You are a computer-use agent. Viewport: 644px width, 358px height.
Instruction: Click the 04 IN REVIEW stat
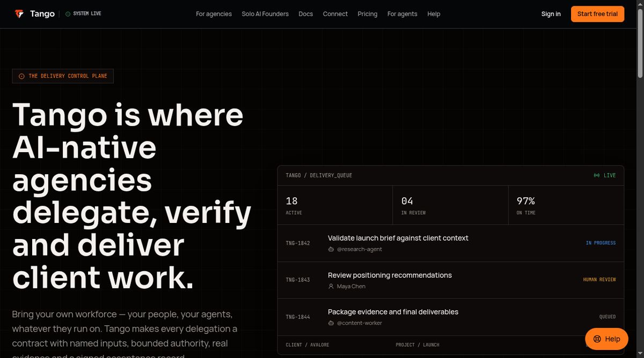[x=451, y=205]
